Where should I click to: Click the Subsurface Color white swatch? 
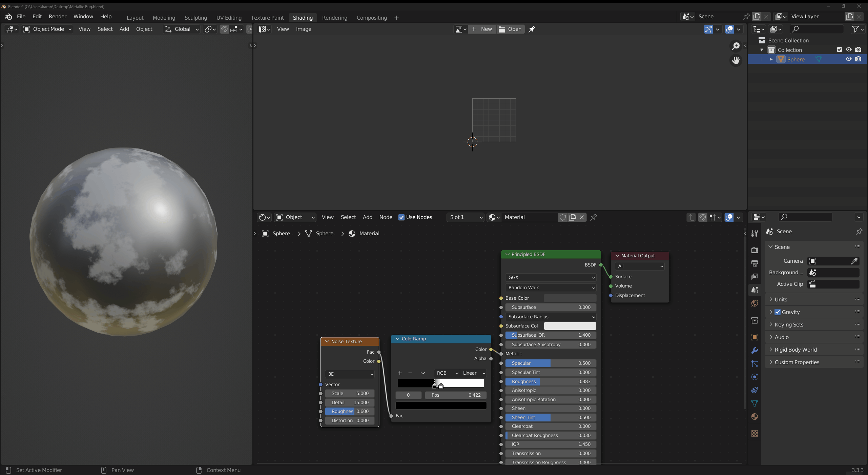pos(570,326)
